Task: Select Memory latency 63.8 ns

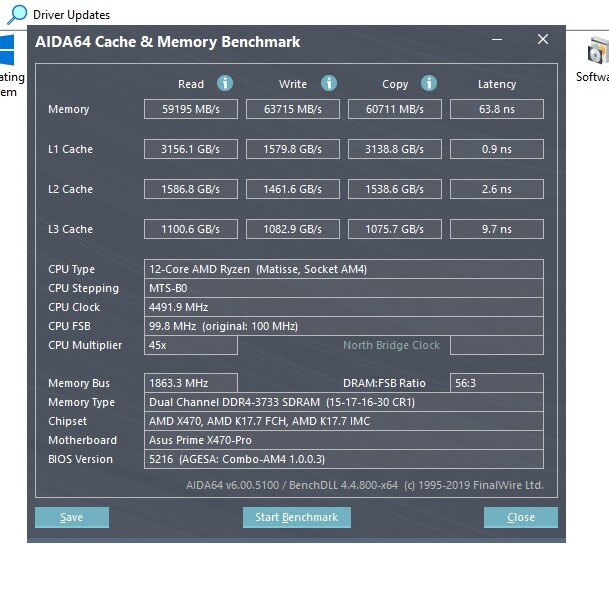Action: (497, 109)
